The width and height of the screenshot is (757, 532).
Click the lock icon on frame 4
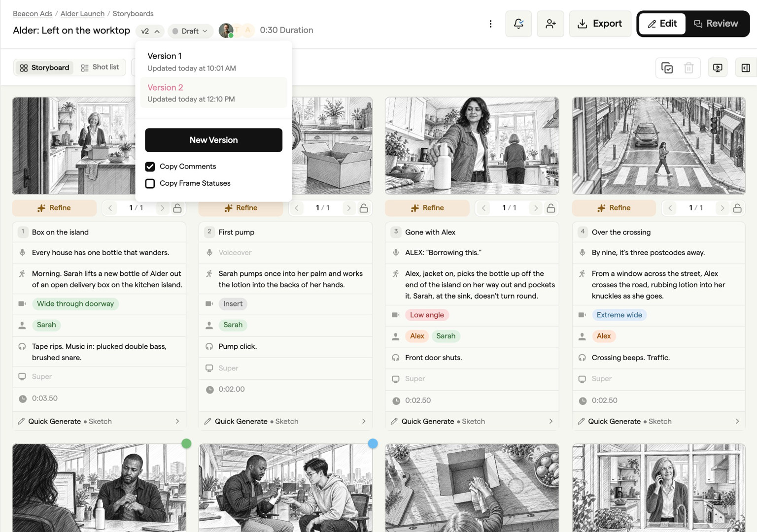(x=737, y=208)
